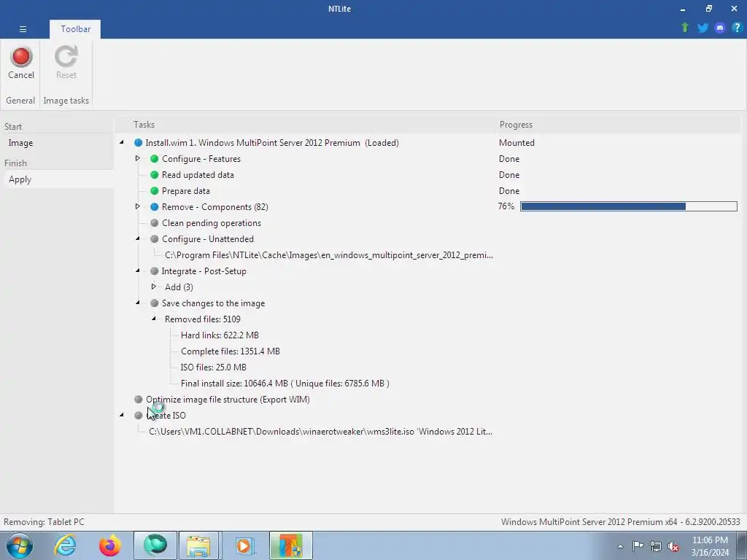Expand the Add (3) node
Screen dimensions: 747x560
[153, 286]
